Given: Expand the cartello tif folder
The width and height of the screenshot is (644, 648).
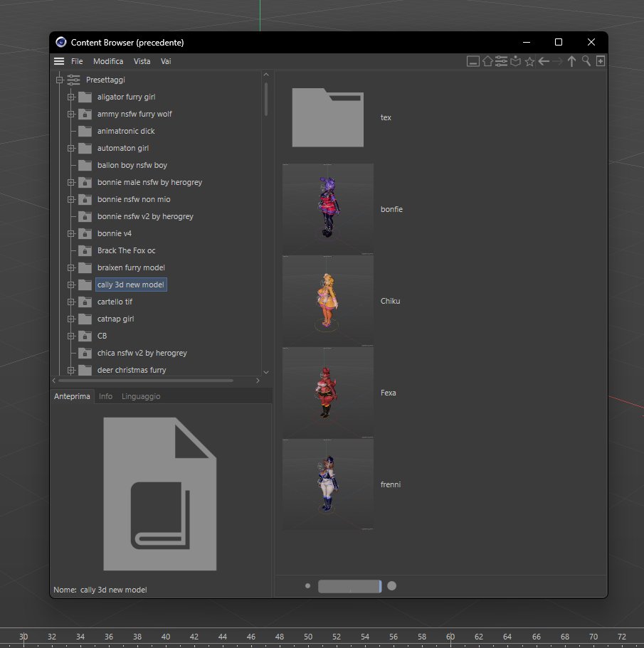Looking at the screenshot, I should point(71,302).
